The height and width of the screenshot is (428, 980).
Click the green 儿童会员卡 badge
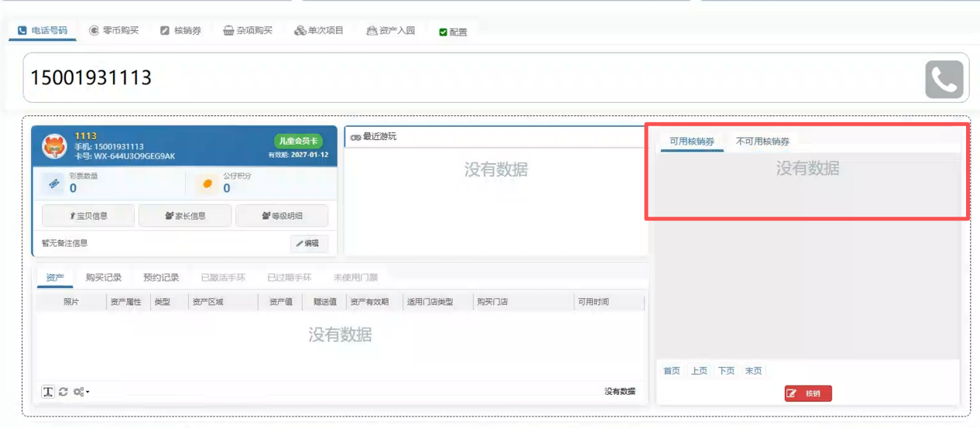point(298,141)
